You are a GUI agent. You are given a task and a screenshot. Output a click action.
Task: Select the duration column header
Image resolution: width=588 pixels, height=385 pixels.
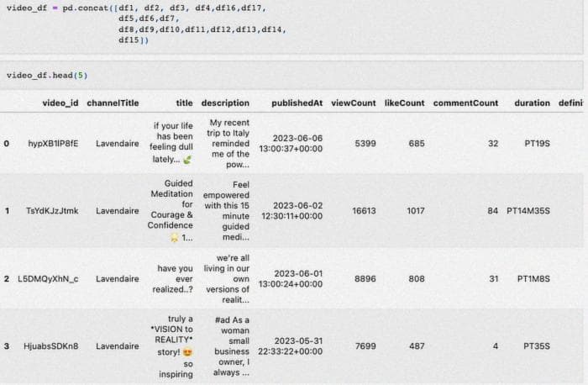click(532, 103)
